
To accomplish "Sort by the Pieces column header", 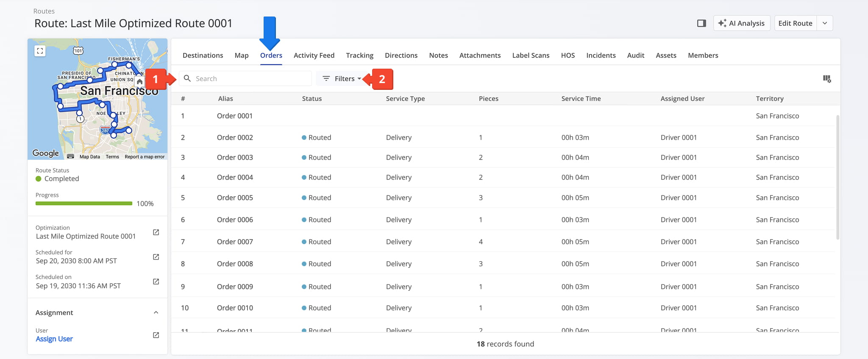I will pyautogui.click(x=489, y=98).
